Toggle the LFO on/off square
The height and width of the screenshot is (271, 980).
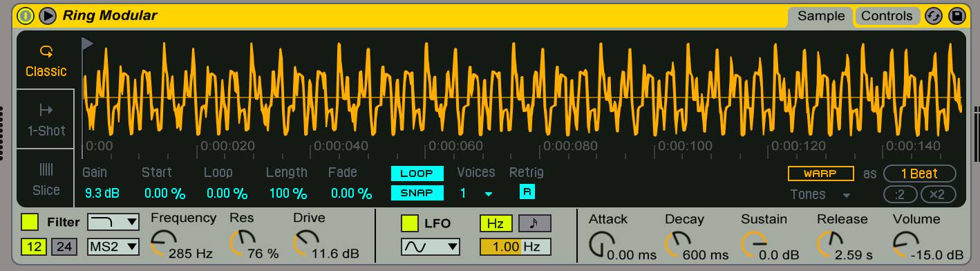pos(410,223)
